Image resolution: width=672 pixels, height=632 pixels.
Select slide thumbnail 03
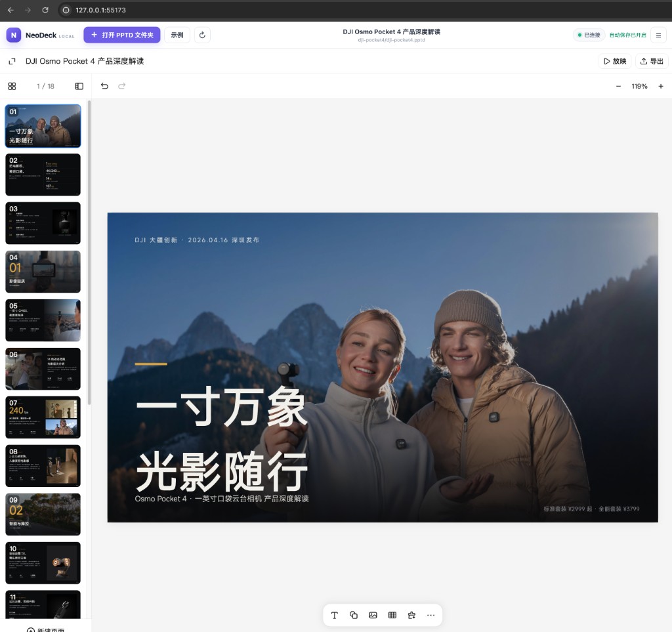click(43, 223)
